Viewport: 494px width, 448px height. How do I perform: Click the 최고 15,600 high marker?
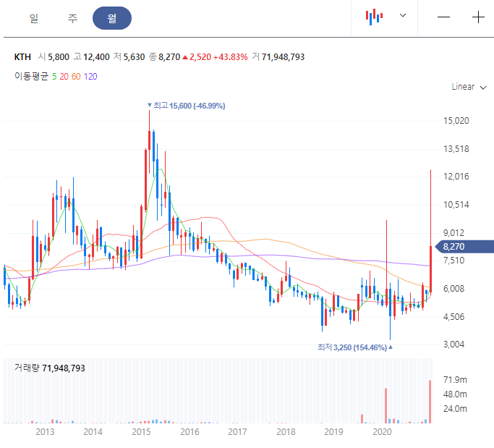[187, 106]
